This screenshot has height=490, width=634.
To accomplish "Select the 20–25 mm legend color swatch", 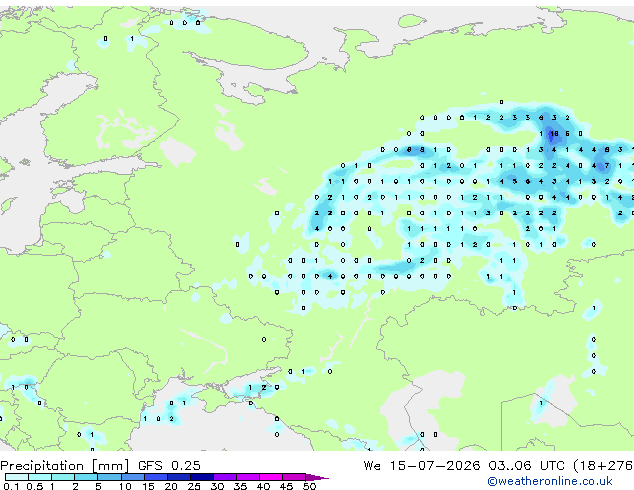I will [x=178, y=477].
